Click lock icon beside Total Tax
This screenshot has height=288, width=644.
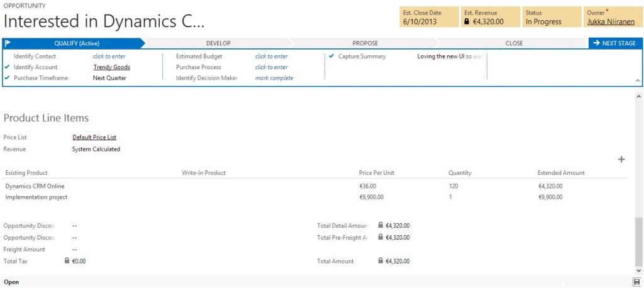67,260
